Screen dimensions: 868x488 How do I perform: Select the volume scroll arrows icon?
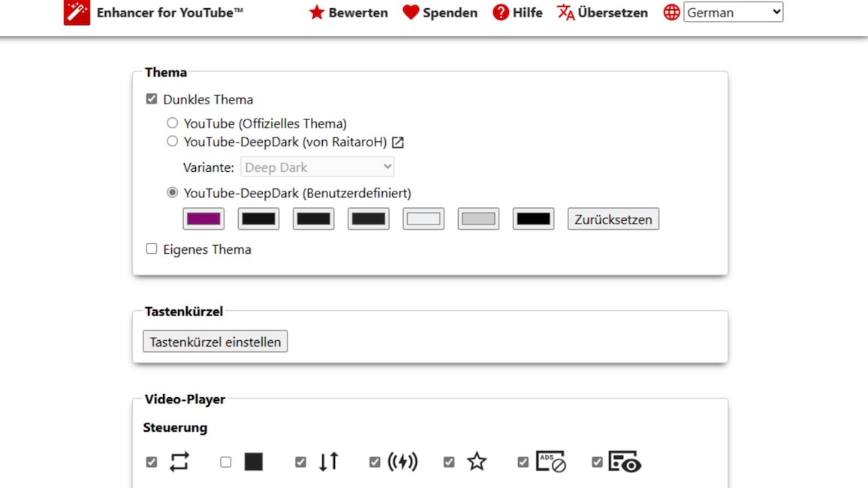(328, 462)
